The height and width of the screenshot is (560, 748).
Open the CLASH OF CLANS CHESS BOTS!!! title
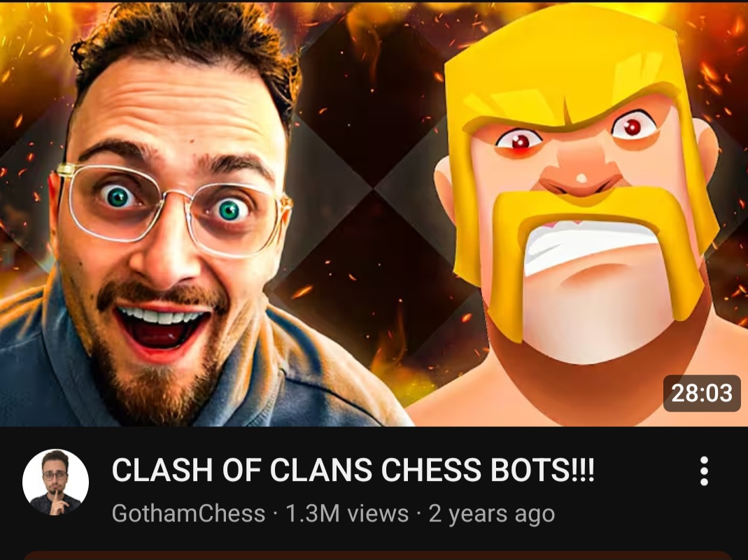[x=353, y=470]
